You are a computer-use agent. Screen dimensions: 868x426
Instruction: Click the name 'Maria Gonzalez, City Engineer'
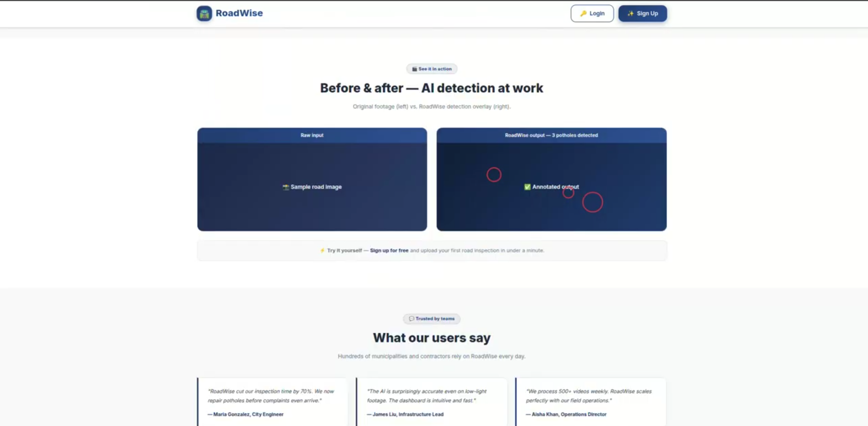click(x=248, y=414)
